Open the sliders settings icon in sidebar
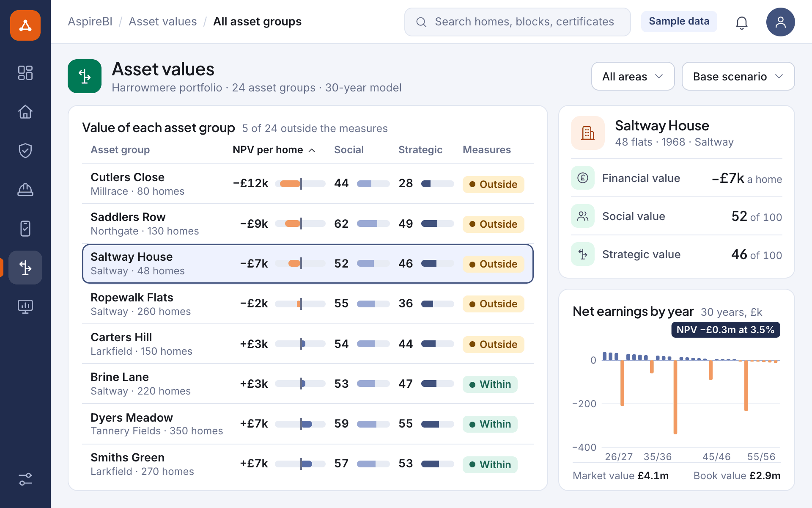 click(x=25, y=479)
